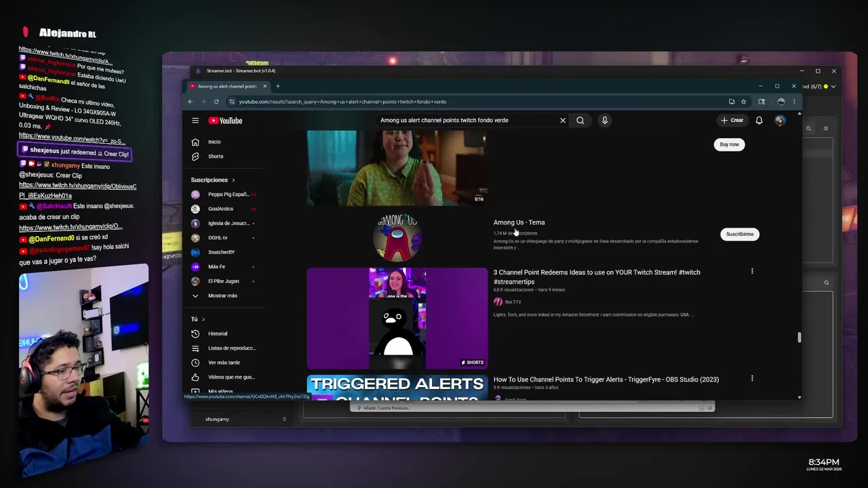
Task: Open the Among Us - Tema channel title
Action: (x=519, y=222)
